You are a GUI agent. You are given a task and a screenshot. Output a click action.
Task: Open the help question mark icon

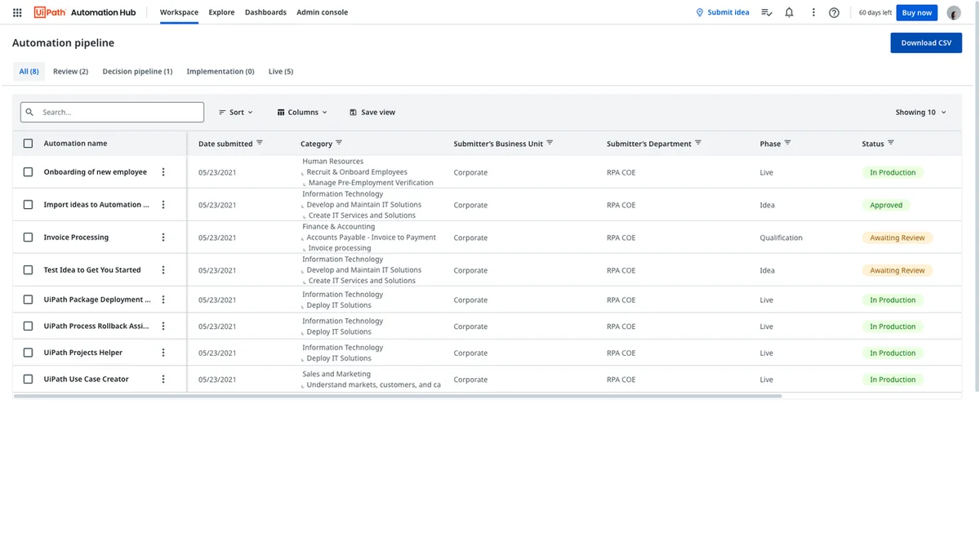834,12
